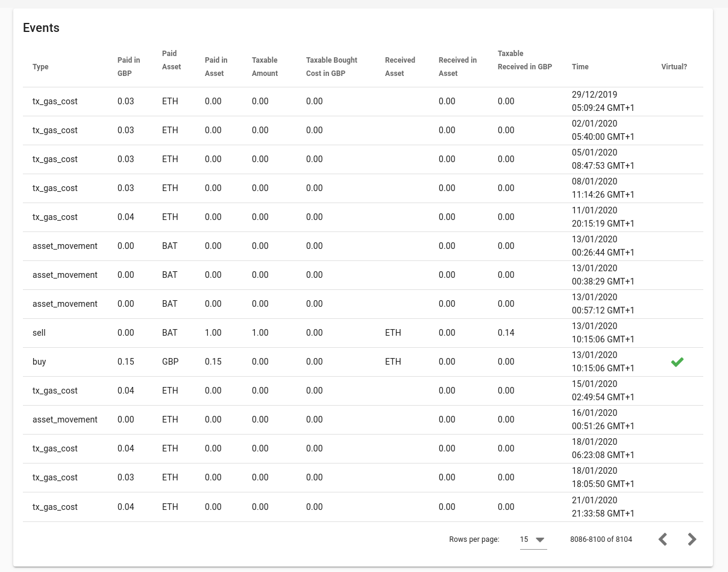
Task: Click Taxable Received in GBP header
Action: 525,60
